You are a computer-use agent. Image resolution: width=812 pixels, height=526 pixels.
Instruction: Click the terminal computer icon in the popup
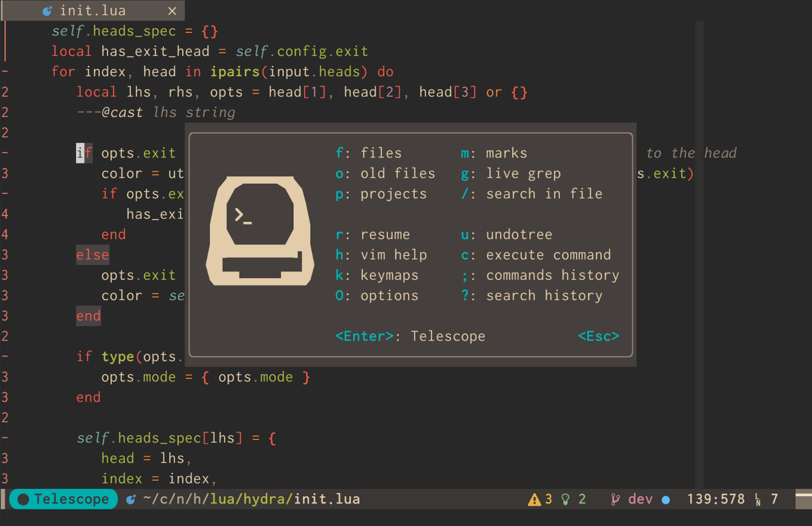click(x=260, y=231)
